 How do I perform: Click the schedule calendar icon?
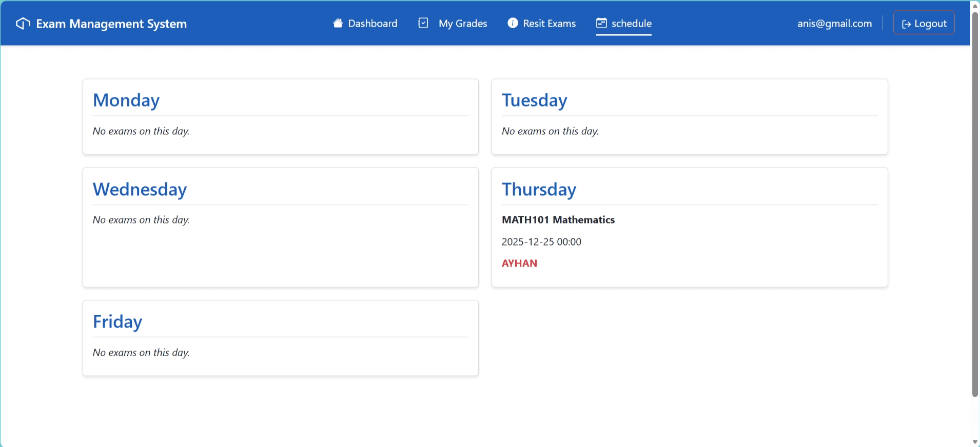coord(601,23)
